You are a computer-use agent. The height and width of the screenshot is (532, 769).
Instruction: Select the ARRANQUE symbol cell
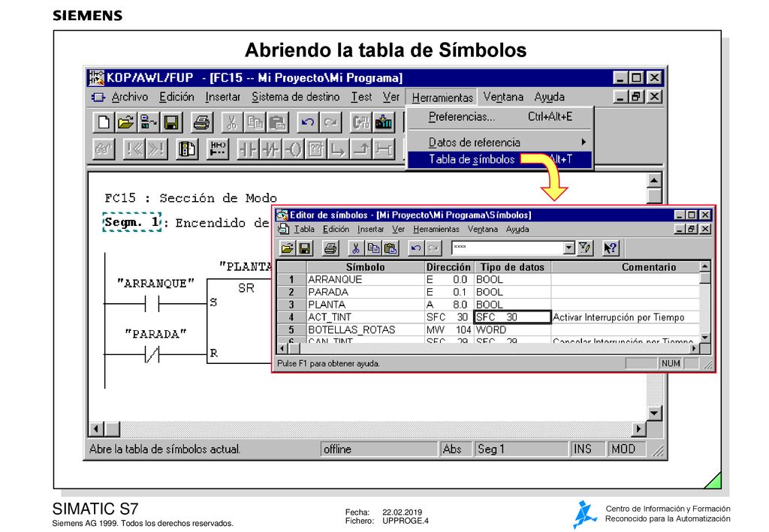click(x=366, y=279)
